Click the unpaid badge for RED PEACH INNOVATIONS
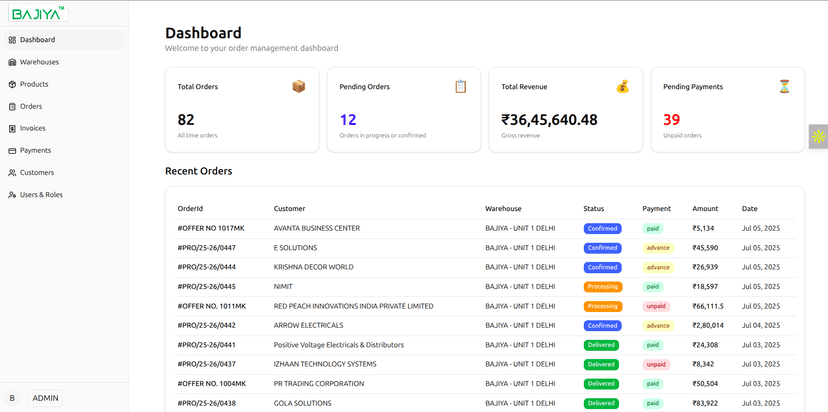This screenshot has height=412, width=828. (x=656, y=306)
